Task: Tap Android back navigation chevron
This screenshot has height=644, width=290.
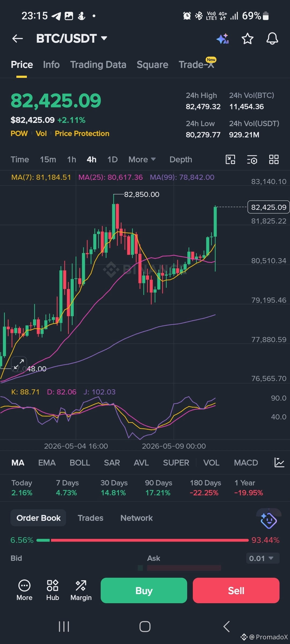Action: [226, 627]
